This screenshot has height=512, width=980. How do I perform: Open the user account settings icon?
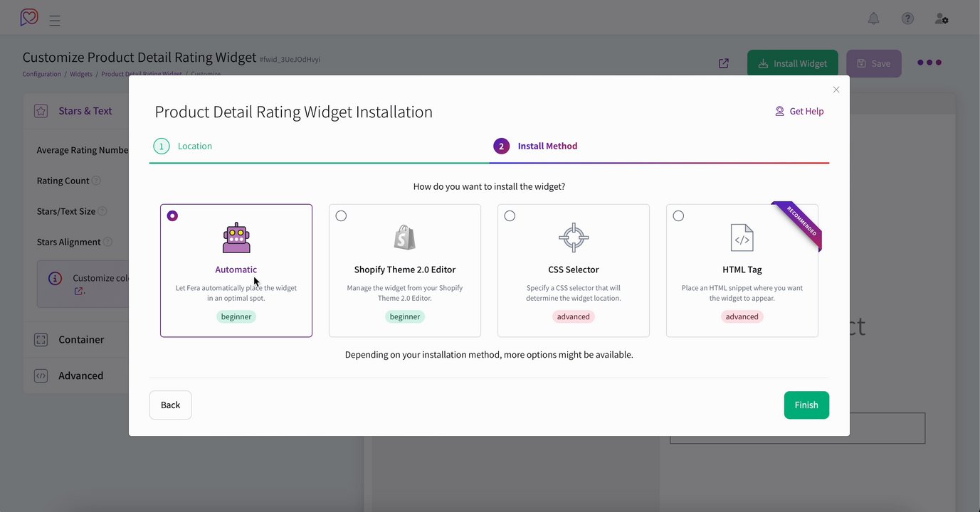click(x=942, y=18)
